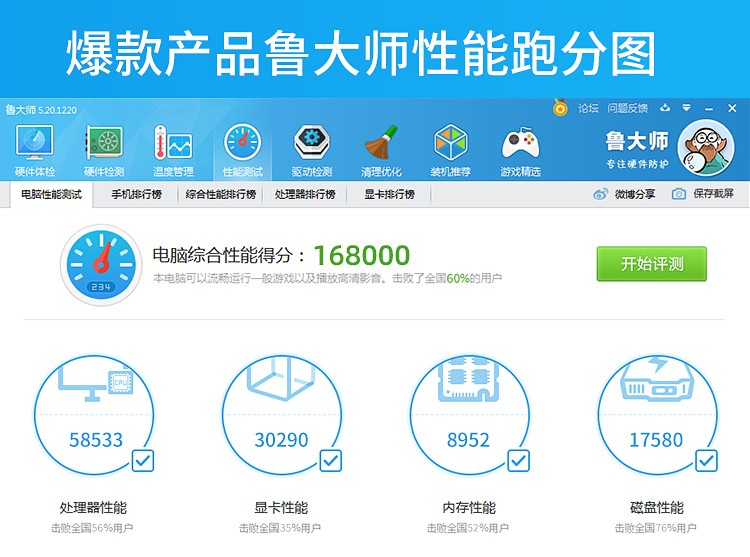Switch to the 处理器排行榜 tab
This screenshot has width=750, height=557.
[x=305, y=195]
